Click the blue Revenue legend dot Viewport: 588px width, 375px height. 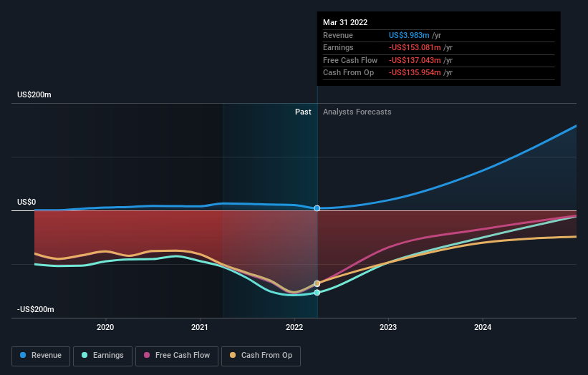click(23, 355)
